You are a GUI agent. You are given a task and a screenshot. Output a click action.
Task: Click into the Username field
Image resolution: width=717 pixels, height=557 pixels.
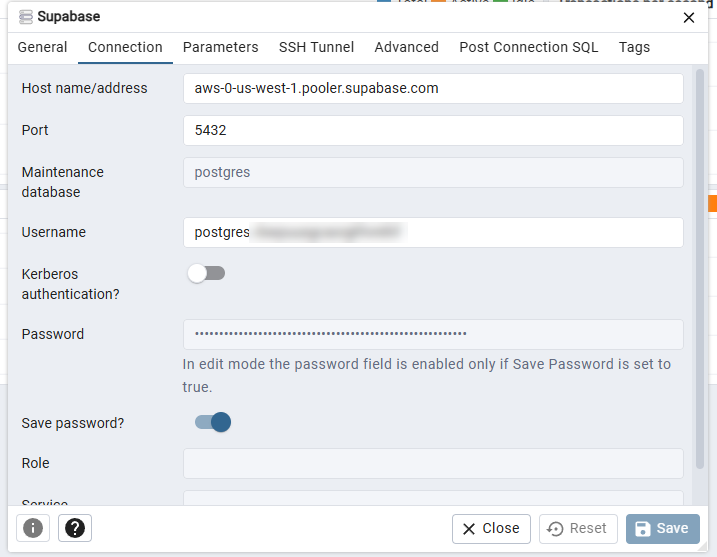click(x=433, y=232)
